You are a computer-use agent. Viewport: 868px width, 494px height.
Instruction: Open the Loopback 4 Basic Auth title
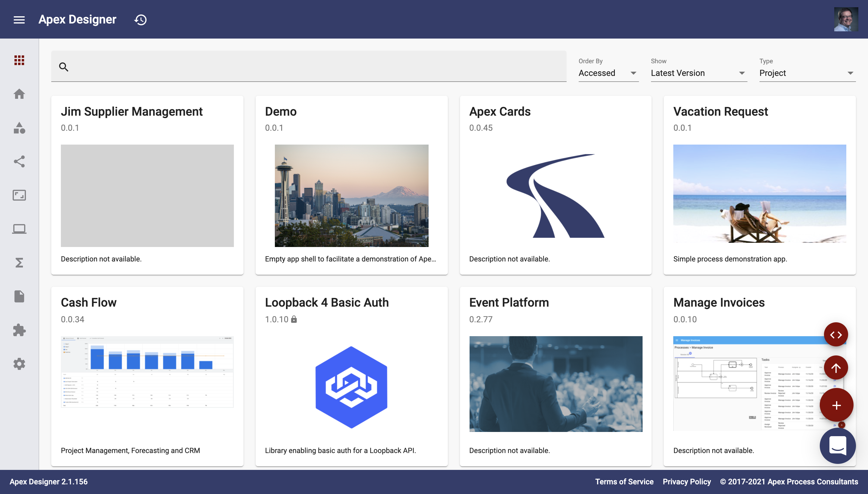click(x=327, y=303)
